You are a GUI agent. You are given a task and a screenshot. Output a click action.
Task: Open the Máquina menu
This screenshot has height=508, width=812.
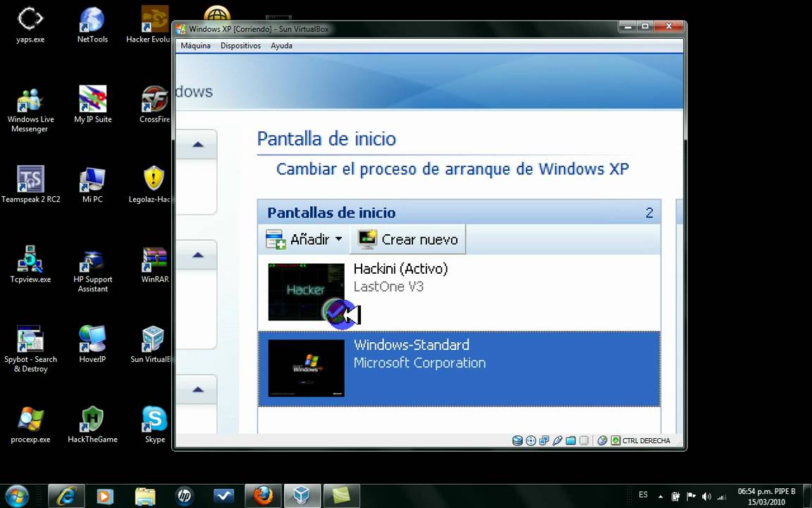(x=195, y=46)
